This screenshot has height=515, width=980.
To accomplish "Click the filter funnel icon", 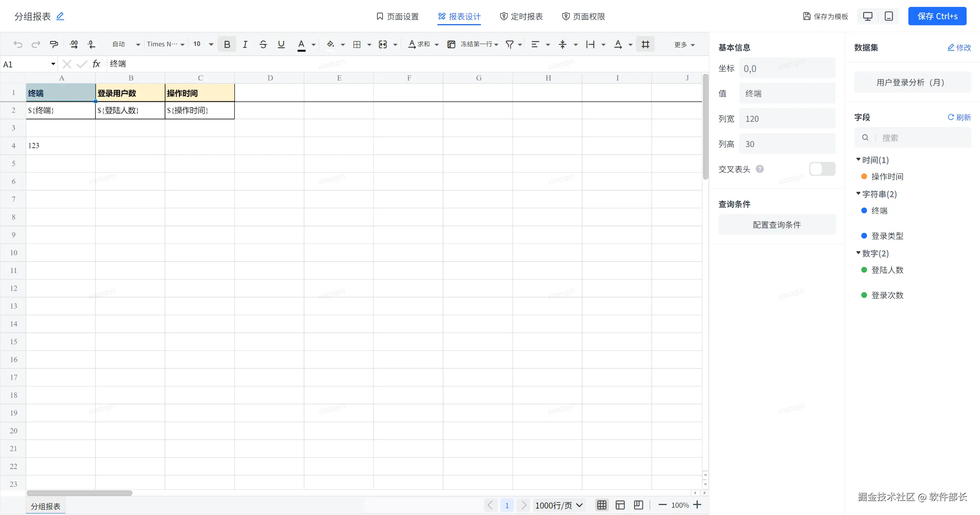I will 509,44.
